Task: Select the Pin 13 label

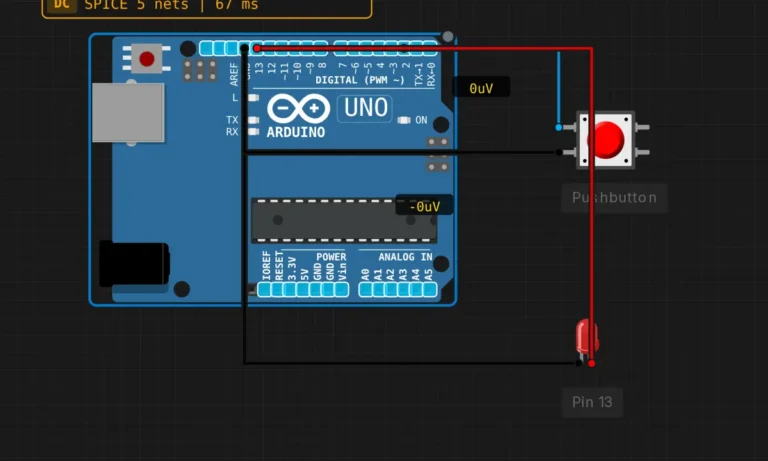Action: (592, 402)
